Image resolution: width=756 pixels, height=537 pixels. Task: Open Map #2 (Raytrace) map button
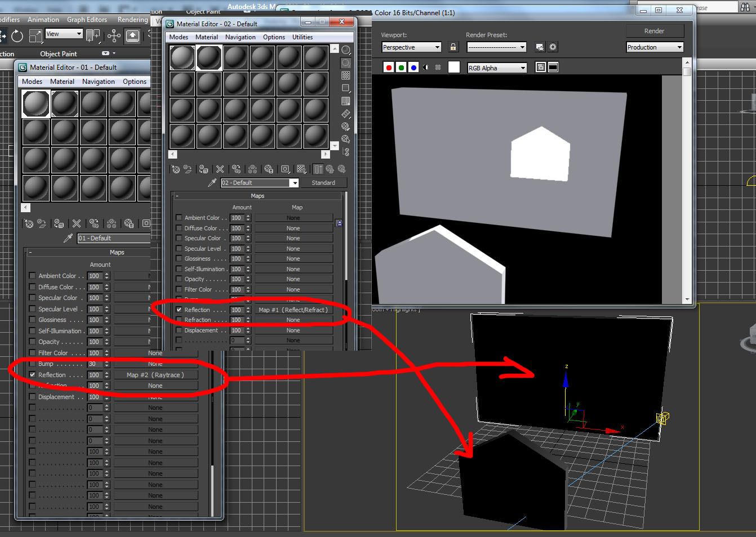tap(155, 375)
